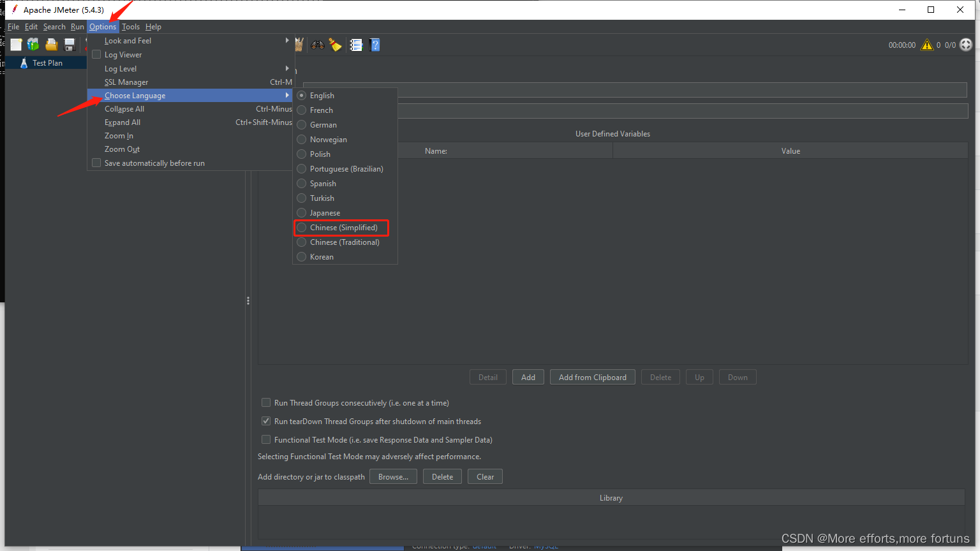Viewport: 980px width, 551px height.
Task: Select Spanish language option
Action: click(x=345, y=183)
